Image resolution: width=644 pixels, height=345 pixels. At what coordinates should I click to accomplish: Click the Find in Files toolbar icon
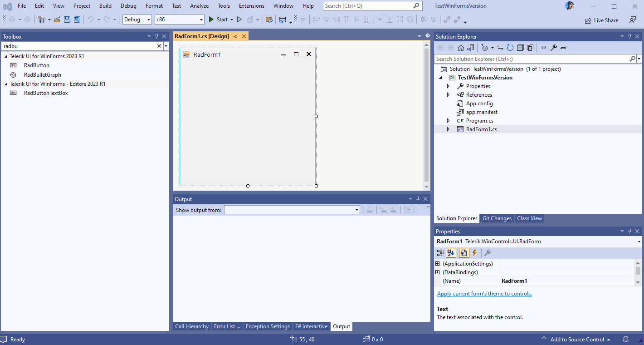click(x=269, y=20)
